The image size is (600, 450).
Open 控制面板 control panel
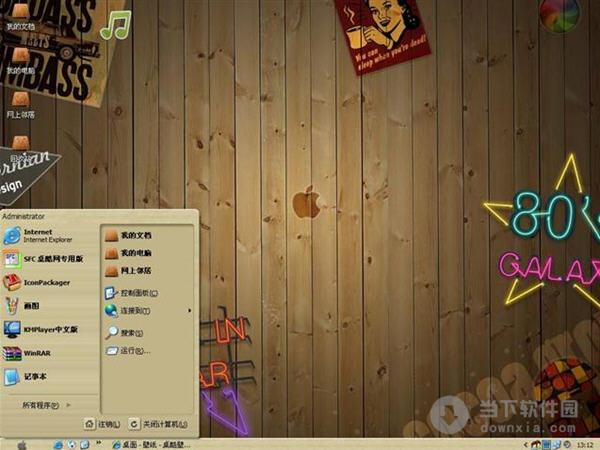point(131,293)
